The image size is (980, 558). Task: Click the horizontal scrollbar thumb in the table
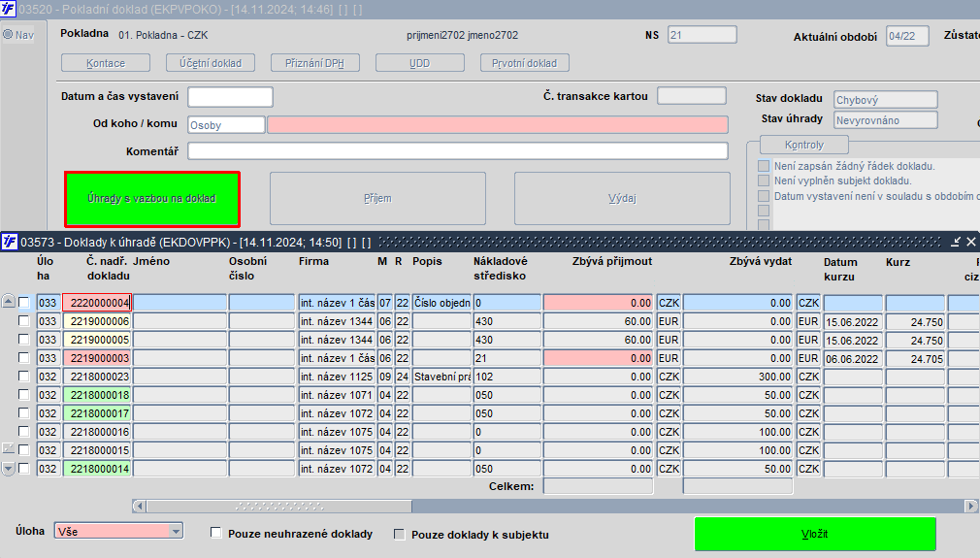click(x=278, y=507)
